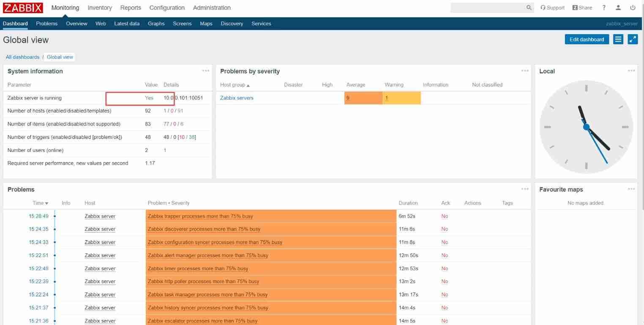The width and height of the screenshot is (644, 325).
Task: Click the 15:28:49 problem time link
Action: pos(38,216)
